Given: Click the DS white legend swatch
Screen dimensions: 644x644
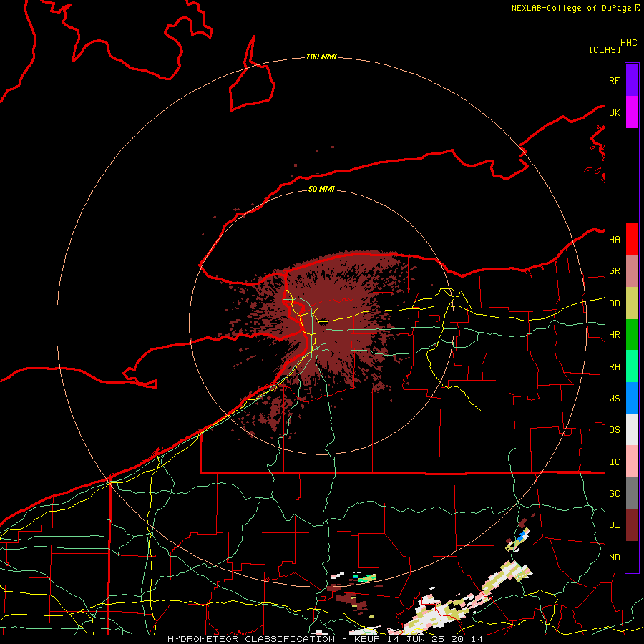Looking at the screenshot, I should (x=632, y=429).
